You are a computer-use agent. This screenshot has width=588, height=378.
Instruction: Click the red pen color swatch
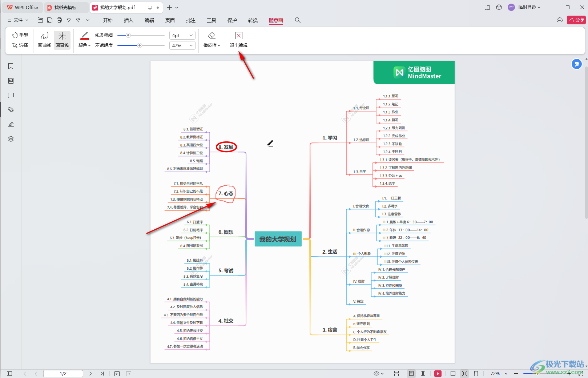pos(85,36)
